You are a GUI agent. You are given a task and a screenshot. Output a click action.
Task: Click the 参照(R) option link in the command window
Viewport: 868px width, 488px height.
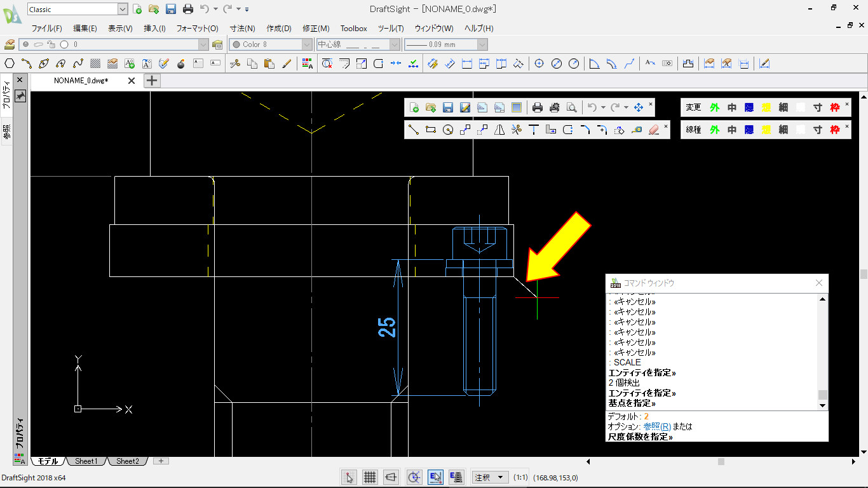click(657, 426)
